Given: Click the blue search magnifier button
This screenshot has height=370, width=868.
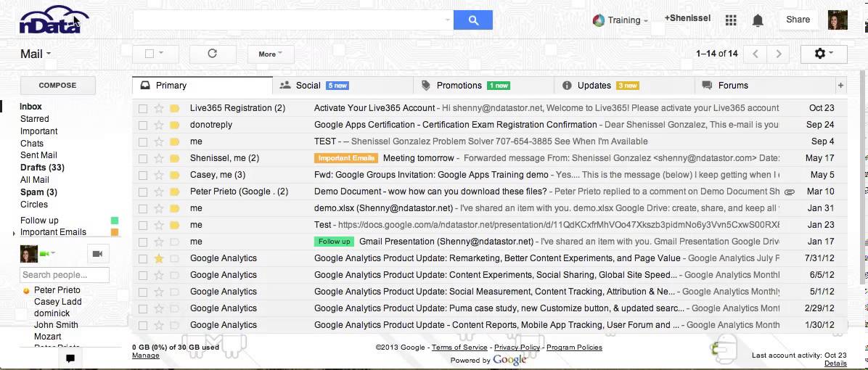Looking at the screenshot, I should click(x=472, y=20).
